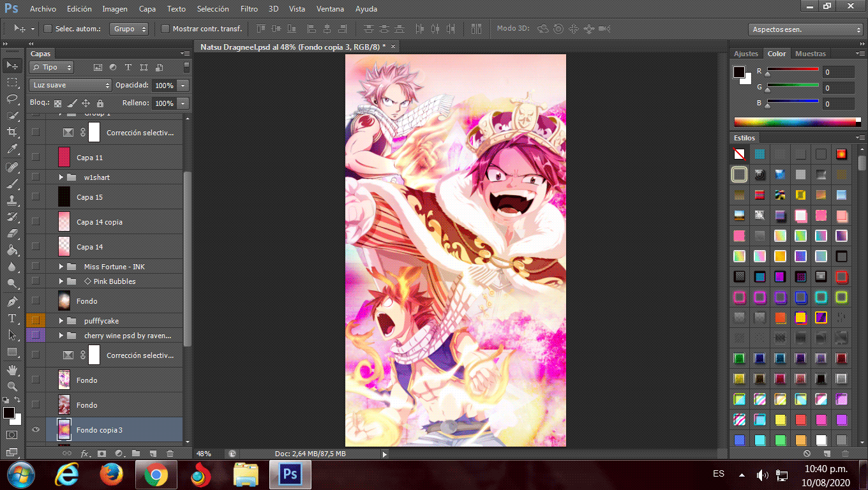Open the Archivo menu
The height and width of the screenshot is (490, 868).
[43, 9]
